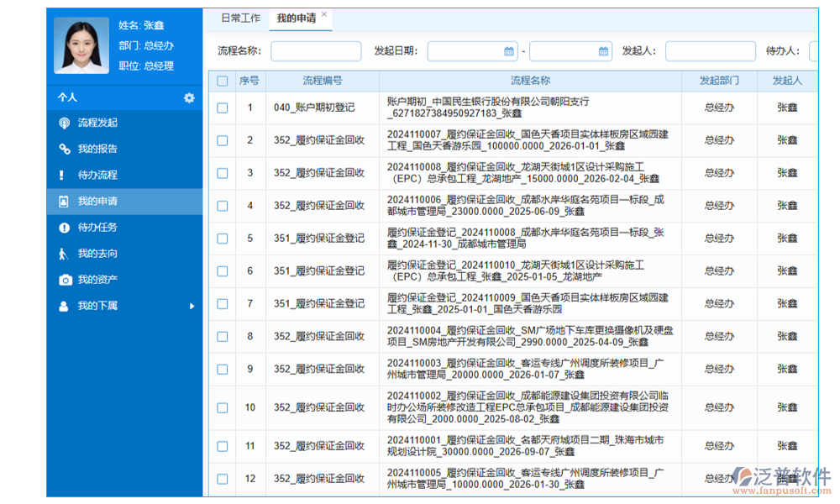Click the user profile photo
This screenshot has width=840, height=504.
(x=81, y=45)
